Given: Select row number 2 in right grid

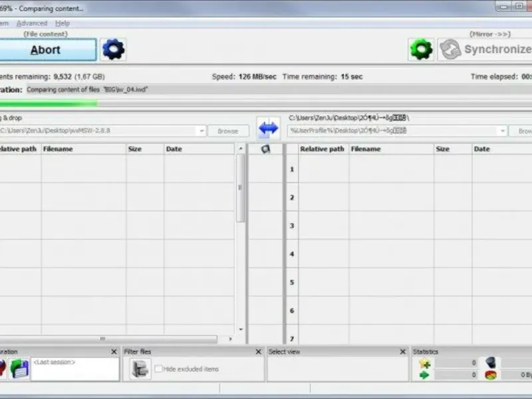Looking at the screenshot, I should pyautogui.click(x=292, y=198).
